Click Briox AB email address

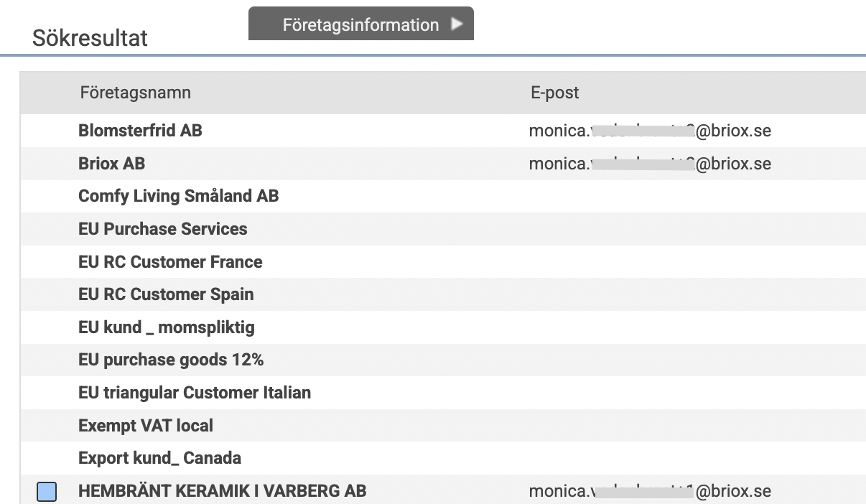click(x=650, y=164)
